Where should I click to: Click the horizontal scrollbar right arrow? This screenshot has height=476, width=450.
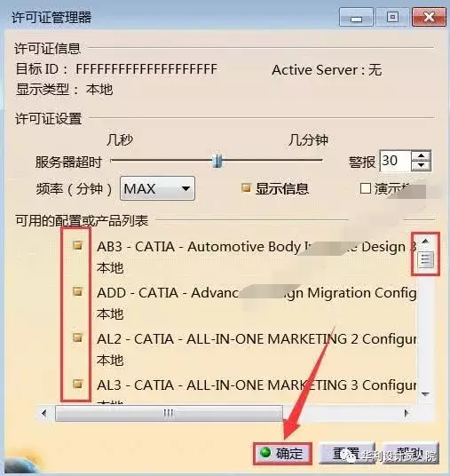(x=407, y=413)
